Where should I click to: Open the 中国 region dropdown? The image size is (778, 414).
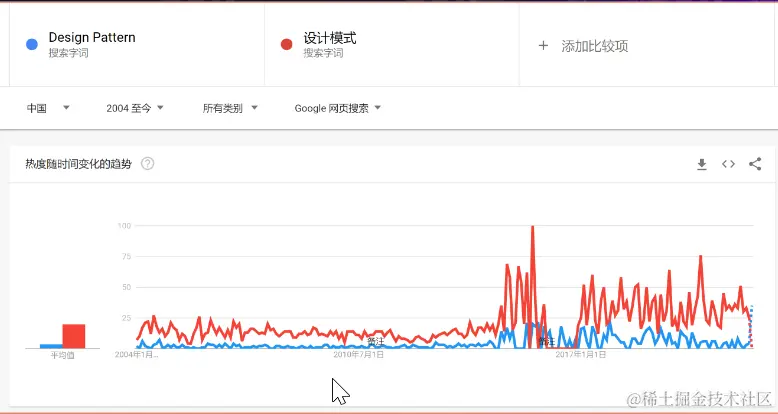[48, 108]
